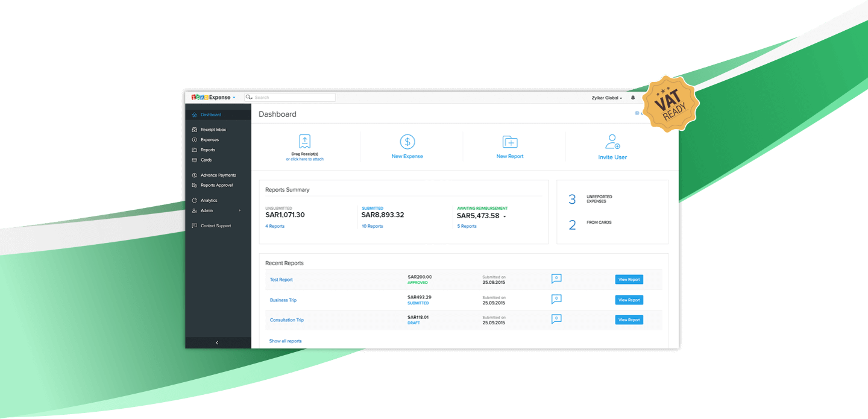
Task: Open the 4 Reports unsubmitted link
Action: point(275,226)
